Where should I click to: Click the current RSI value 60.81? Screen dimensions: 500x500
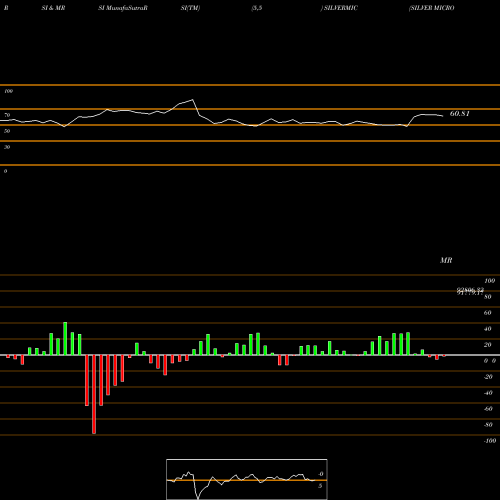[460, 114]
